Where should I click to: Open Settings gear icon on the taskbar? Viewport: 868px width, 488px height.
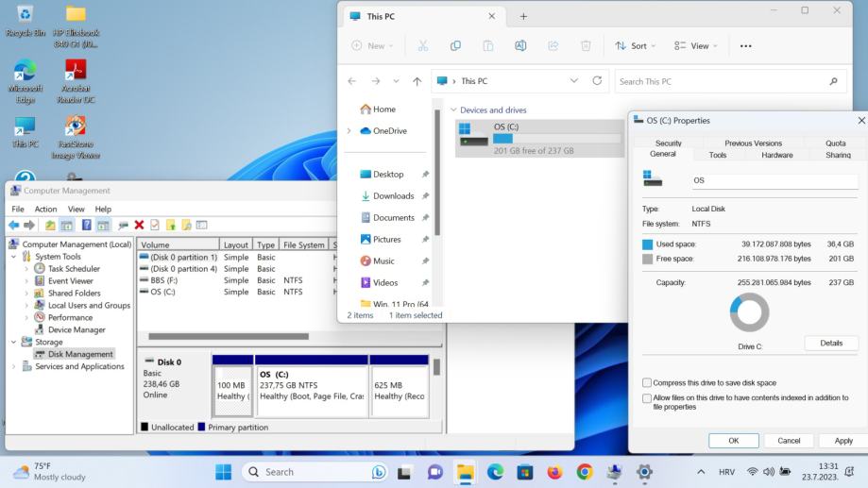click(x=645, y=471)
